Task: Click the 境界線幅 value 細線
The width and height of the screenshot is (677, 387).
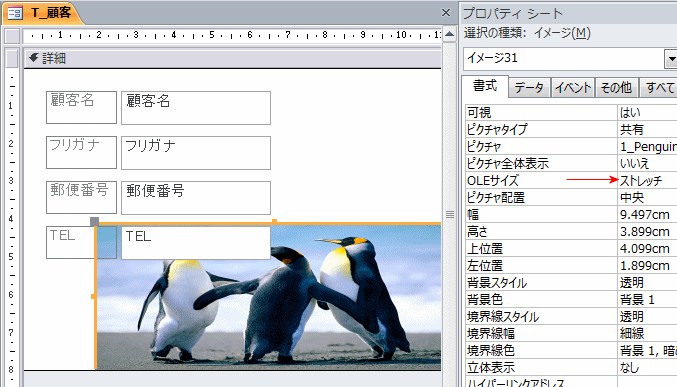Action: pos(647,333)
